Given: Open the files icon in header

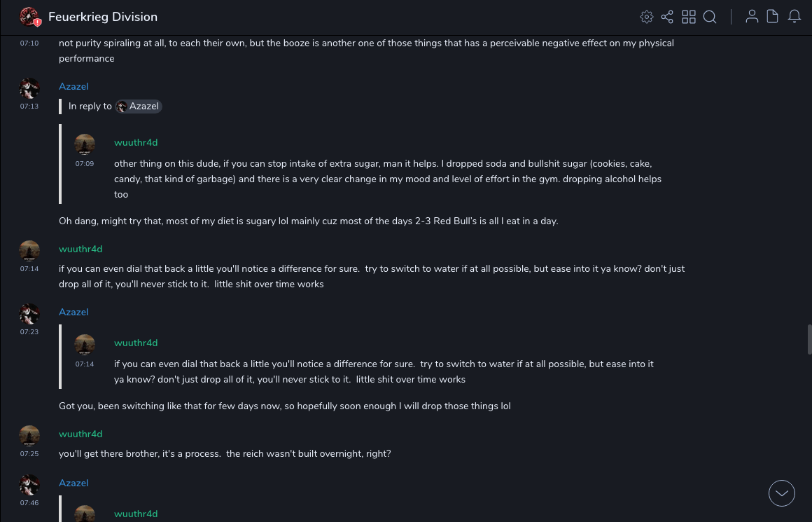Looking at the screenshot, I should point(773,17).
